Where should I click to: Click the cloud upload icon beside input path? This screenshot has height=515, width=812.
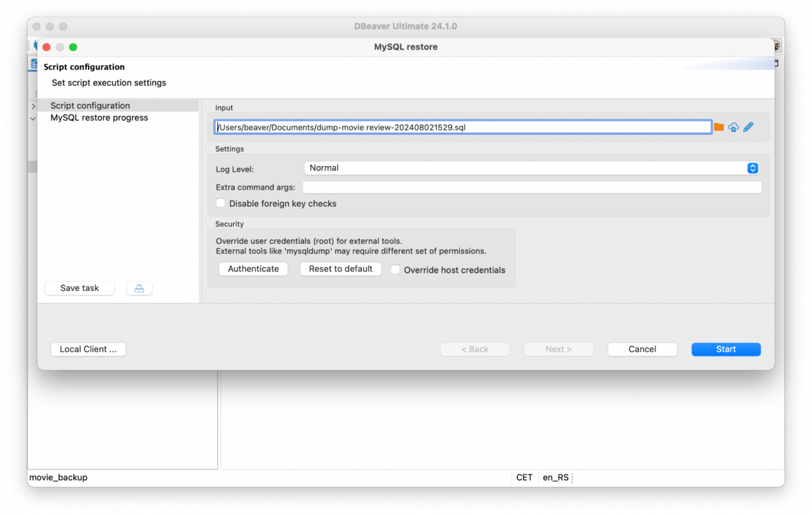click(x=734, y=127)
